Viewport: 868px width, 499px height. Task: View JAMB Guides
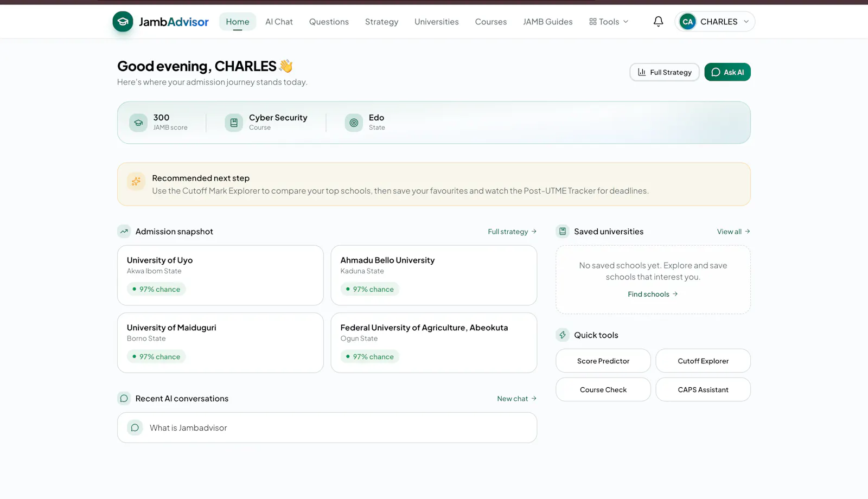click(x=548, y=22)
